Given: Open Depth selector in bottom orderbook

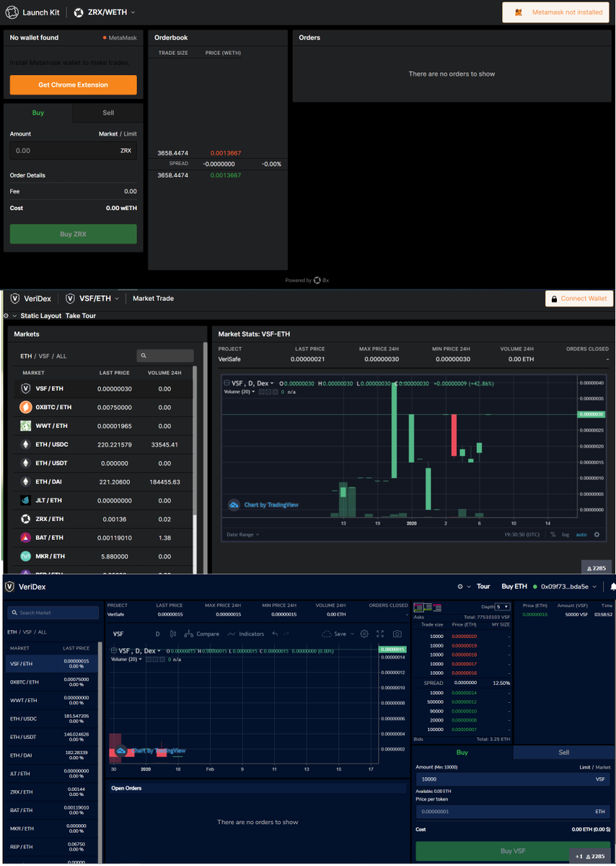Looking at the screenshot, I should (502, 607).
